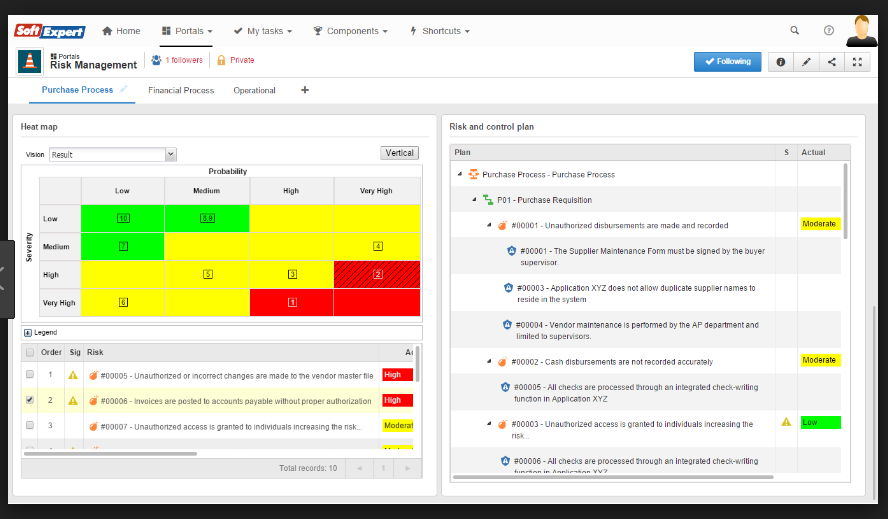Click the share portal icon
The width and height of the screenshot is (888, 519).
[x=832, y=62]
